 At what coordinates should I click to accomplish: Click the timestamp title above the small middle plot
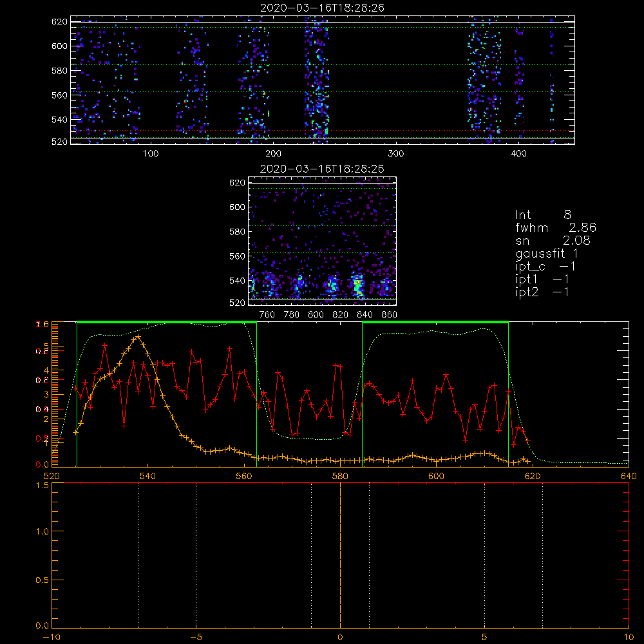pos(323,169)
